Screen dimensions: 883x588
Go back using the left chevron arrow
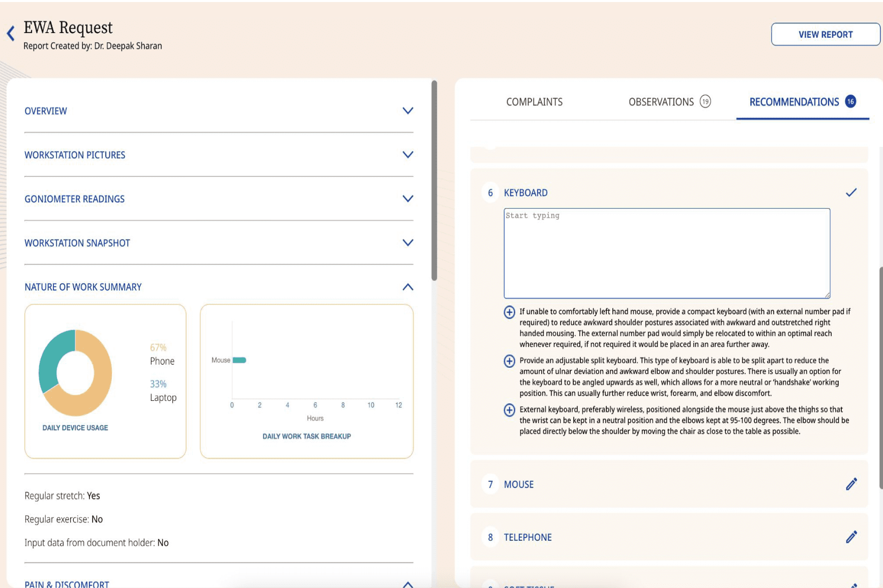point(11,34)
